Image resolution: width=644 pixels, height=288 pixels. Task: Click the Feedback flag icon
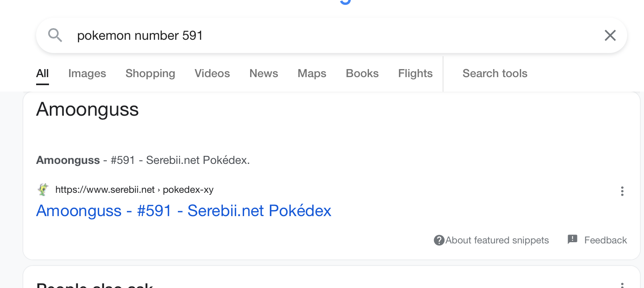[x=573, y=239]
